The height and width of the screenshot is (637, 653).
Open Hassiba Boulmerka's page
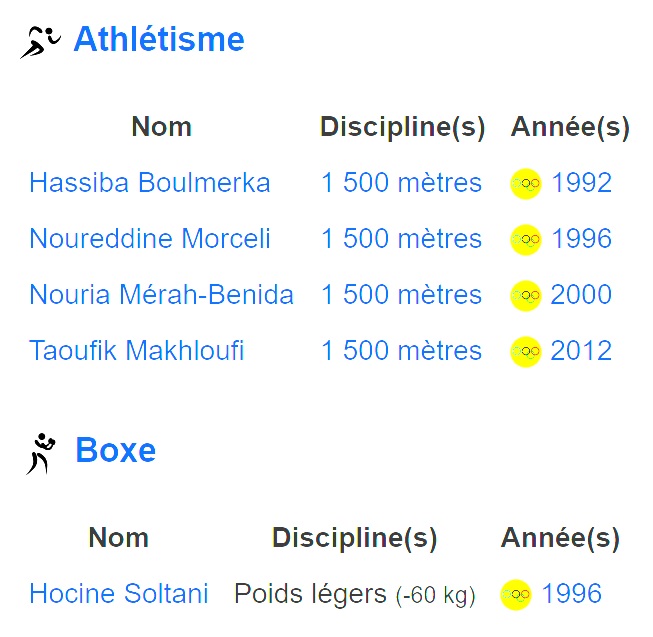(150, 182)
